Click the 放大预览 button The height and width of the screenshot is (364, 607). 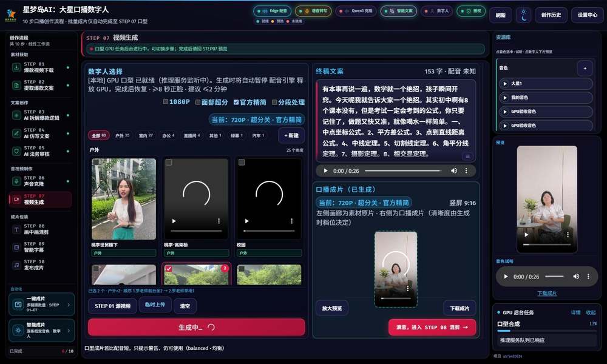point(332,308)
